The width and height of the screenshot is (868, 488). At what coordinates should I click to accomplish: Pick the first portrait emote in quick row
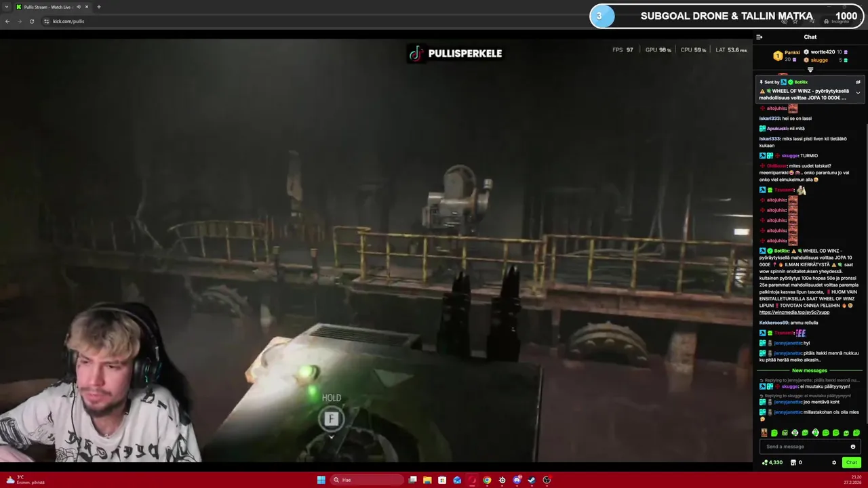click(764, 432)
